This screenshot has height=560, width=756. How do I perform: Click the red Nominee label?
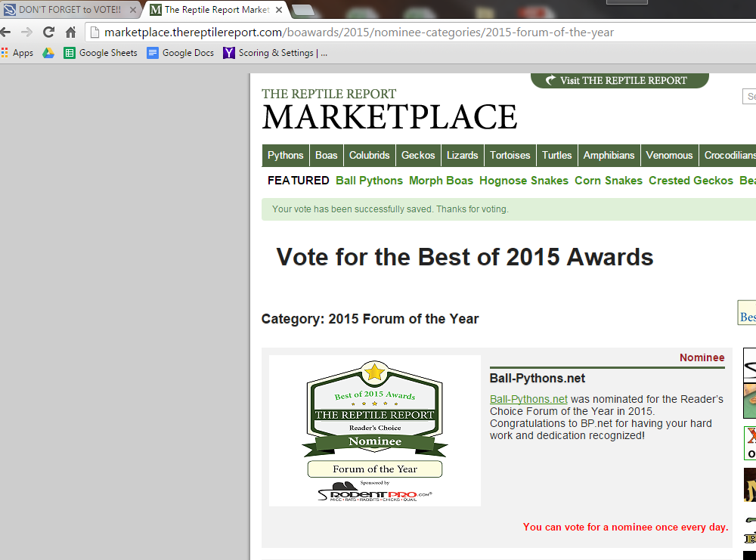702,357
